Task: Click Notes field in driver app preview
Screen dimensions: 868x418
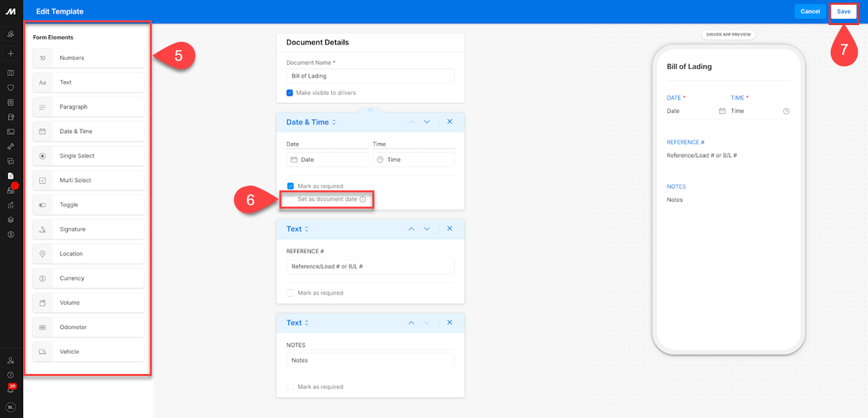Action: [x=728, y=200]
